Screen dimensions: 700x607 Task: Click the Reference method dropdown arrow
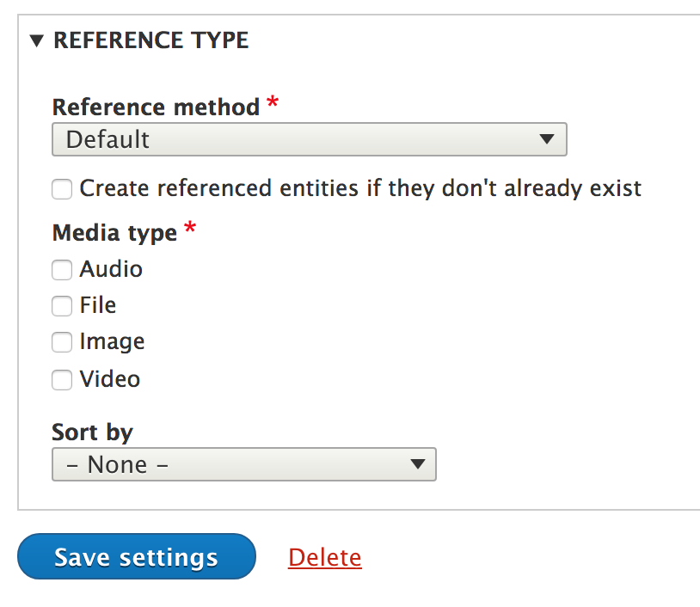[x=545, y=139]
